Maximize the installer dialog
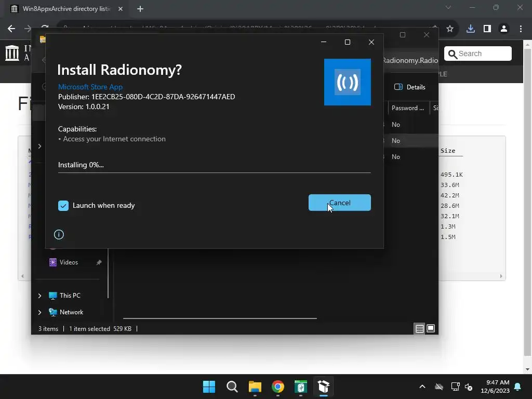 click(x=348, y=42)
